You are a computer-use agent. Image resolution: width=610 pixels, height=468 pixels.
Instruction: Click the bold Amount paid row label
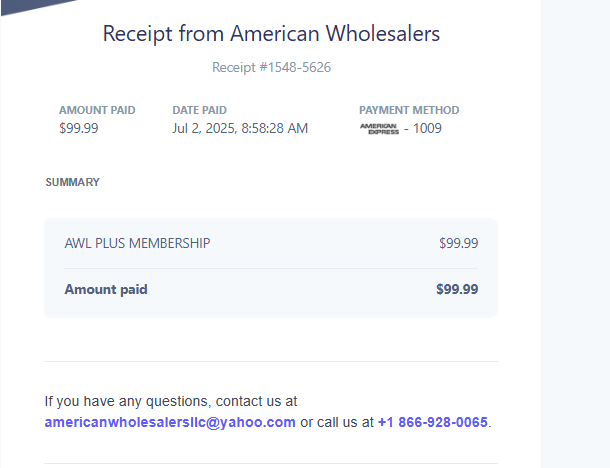[x=105, y=290]
